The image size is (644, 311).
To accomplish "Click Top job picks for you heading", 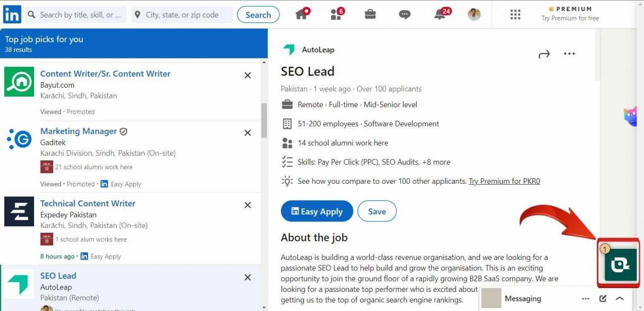I will [x=44, y=39].
